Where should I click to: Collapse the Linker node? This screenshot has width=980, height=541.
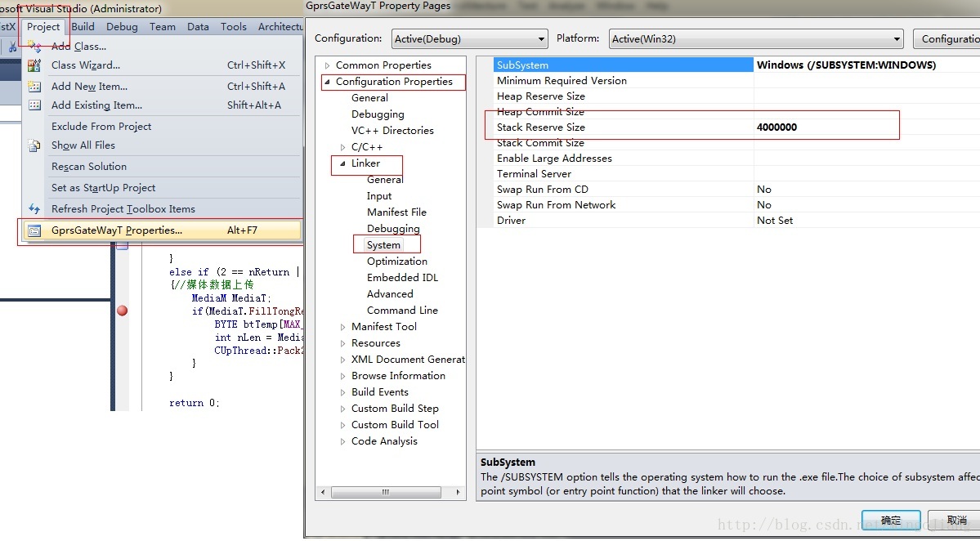click(342, 163)
